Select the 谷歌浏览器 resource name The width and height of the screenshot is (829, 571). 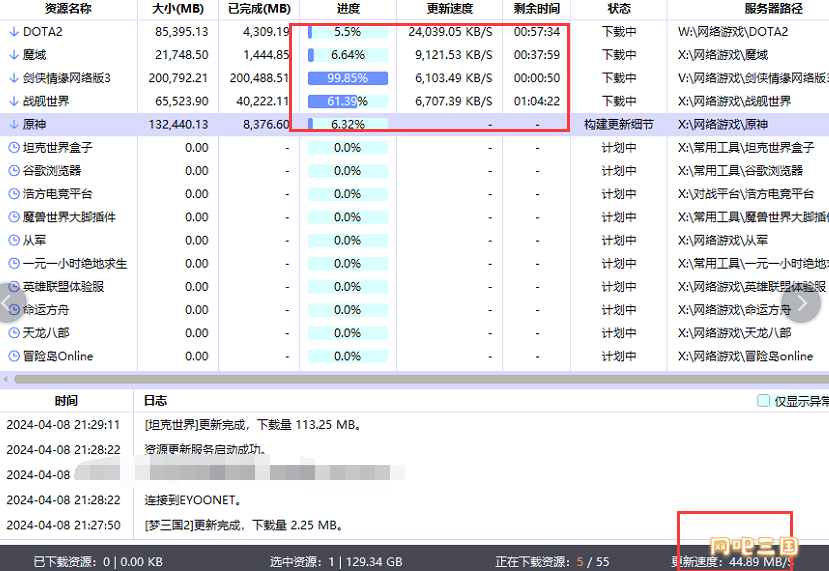[x=52, y=171]
